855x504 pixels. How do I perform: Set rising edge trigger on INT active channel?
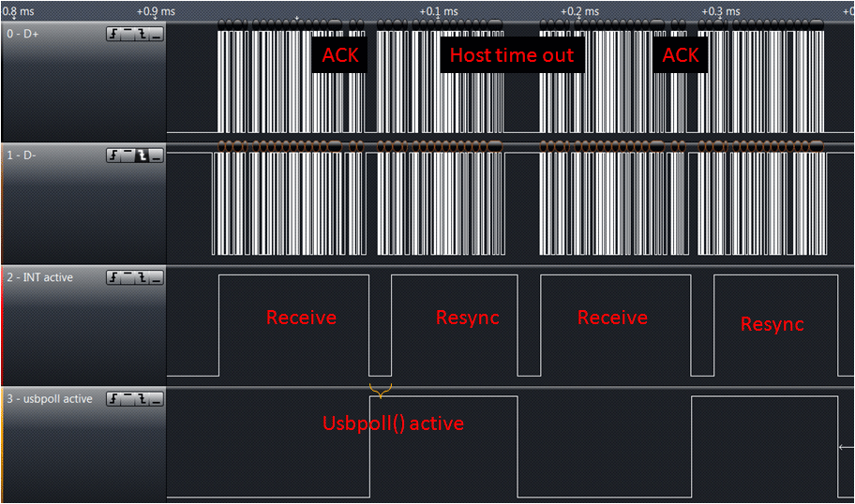coord(113,277)
